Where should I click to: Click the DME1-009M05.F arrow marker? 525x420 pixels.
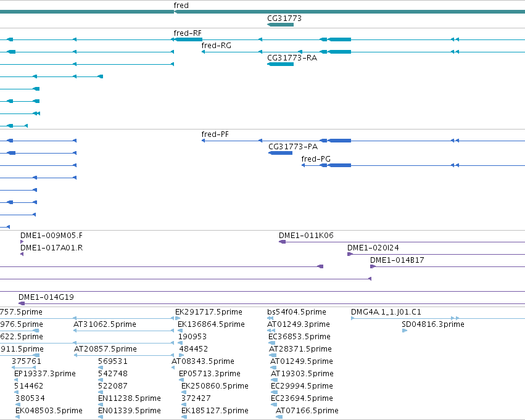[22, 242]
